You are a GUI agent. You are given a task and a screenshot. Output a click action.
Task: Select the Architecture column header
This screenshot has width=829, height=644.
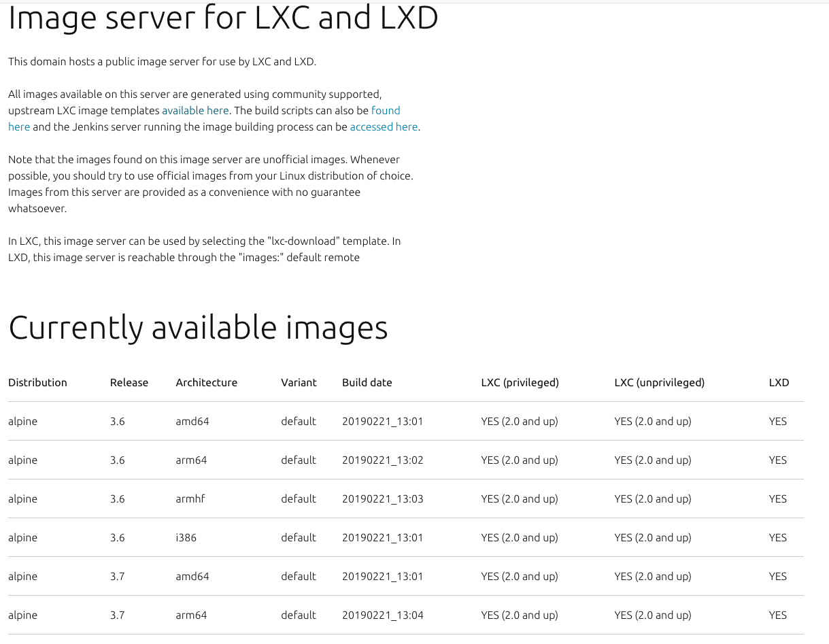point(206,382)
